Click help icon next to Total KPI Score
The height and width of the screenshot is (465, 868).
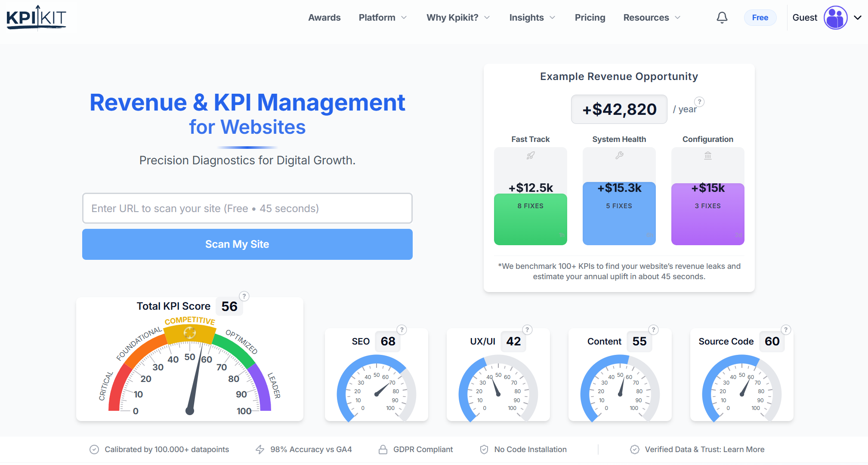(x=244, y=296)
